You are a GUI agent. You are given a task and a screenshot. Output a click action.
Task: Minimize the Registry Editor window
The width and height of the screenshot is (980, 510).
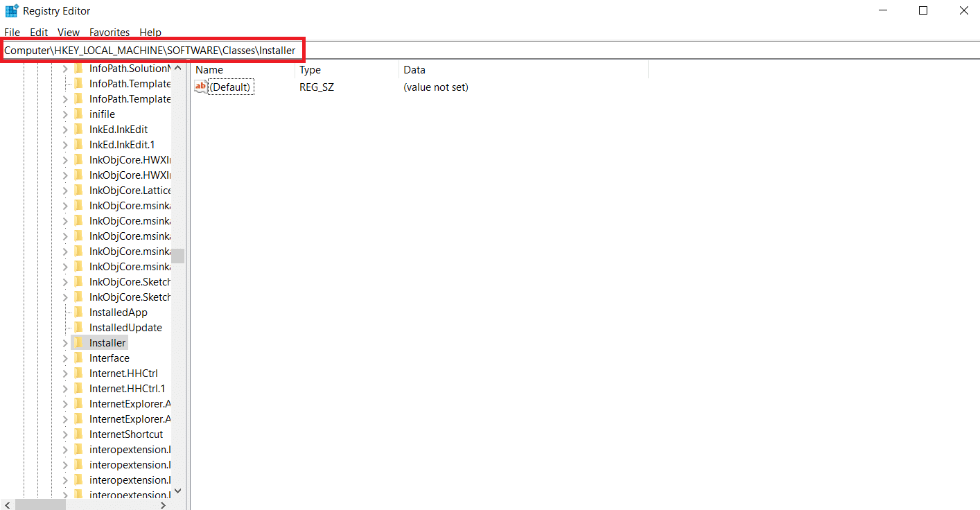pos(883,10)
